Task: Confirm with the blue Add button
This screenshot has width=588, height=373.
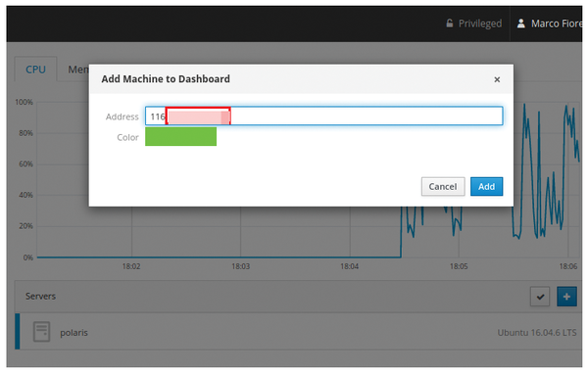Action: (x=486, y=186)
